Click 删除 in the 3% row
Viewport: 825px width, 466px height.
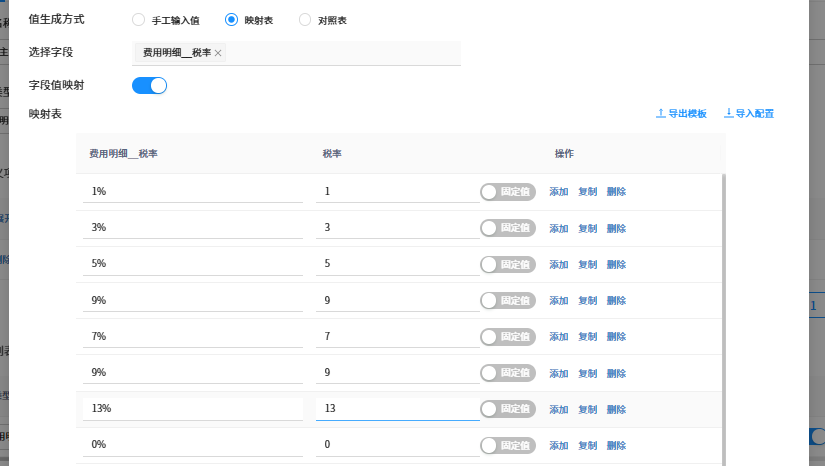(616, 228)
